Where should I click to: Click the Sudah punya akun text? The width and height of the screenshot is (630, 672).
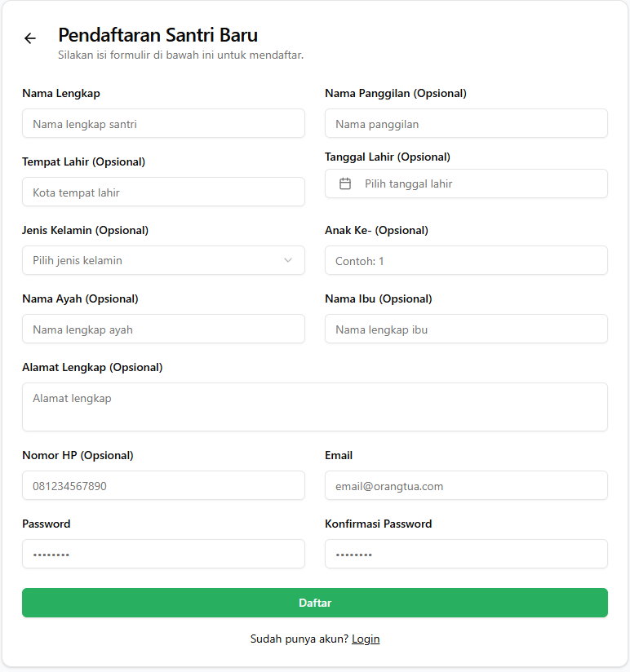(298, 639)
